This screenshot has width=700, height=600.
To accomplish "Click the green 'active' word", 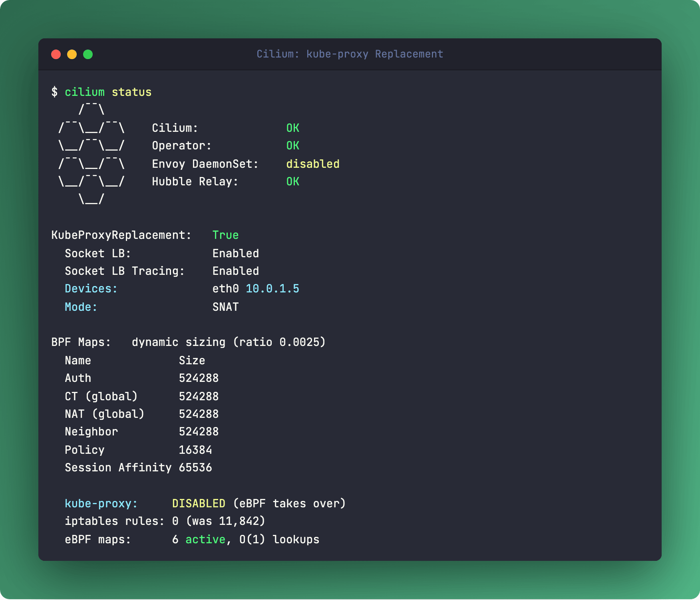I will pos(205,540).
